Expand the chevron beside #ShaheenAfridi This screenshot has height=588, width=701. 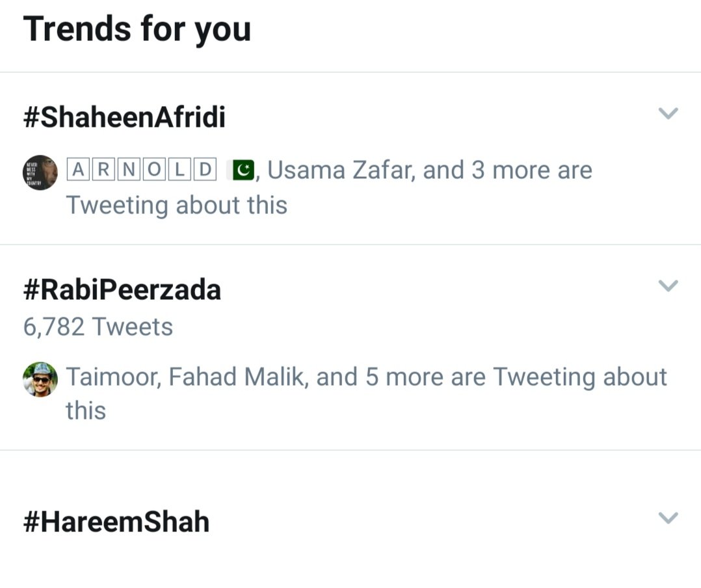pos(668,113)
